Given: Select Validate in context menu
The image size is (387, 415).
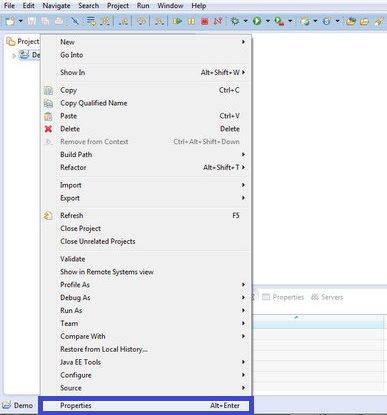Looking at the screenshot, I should tap(146, 259).
